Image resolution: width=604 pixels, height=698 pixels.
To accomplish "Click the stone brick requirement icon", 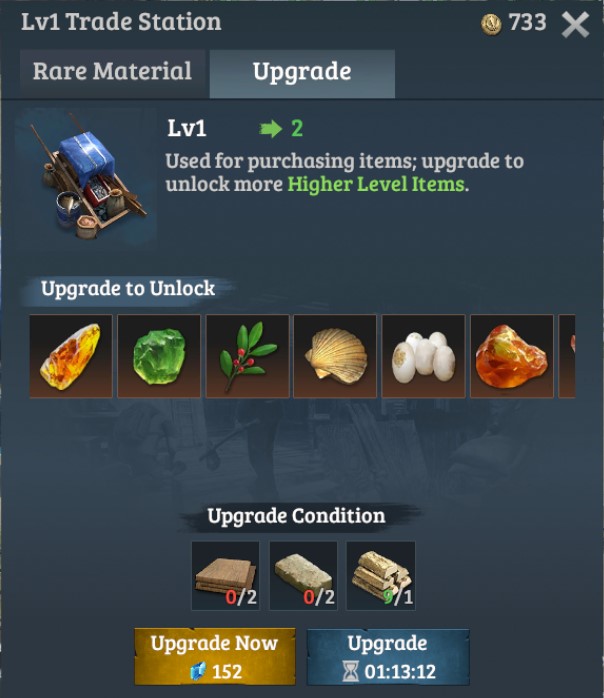I will point(304,576).
